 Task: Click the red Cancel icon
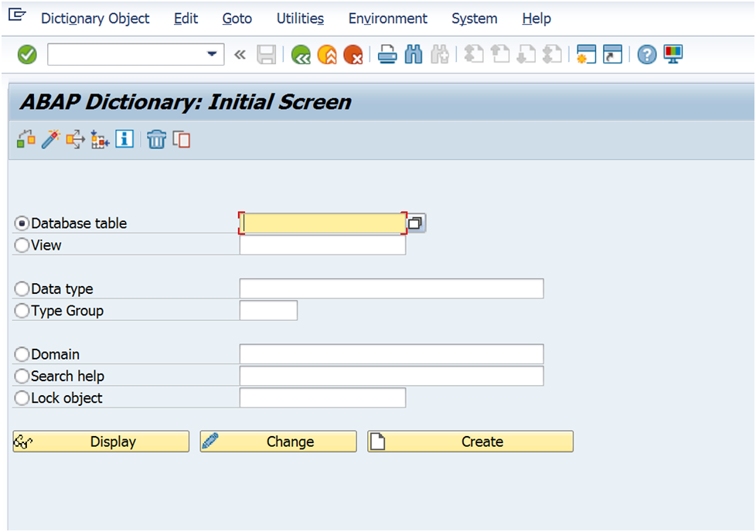click(353, 54)
